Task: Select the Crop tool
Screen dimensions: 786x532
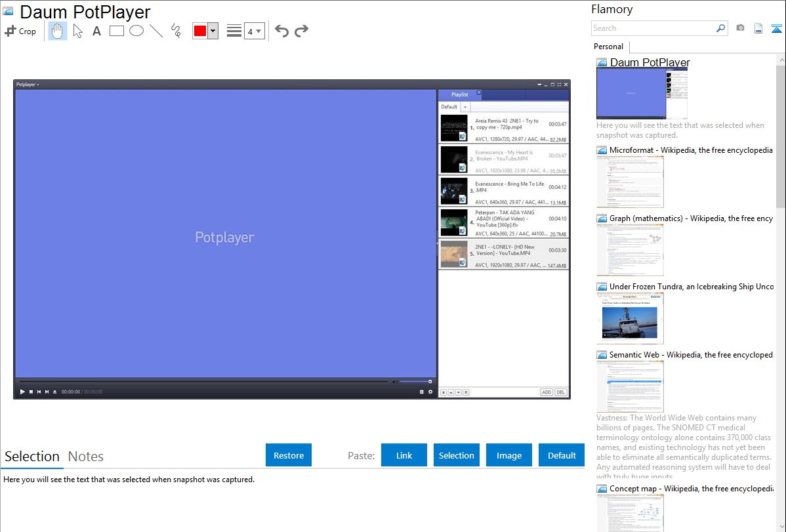Action: click(x=20, y=31)
